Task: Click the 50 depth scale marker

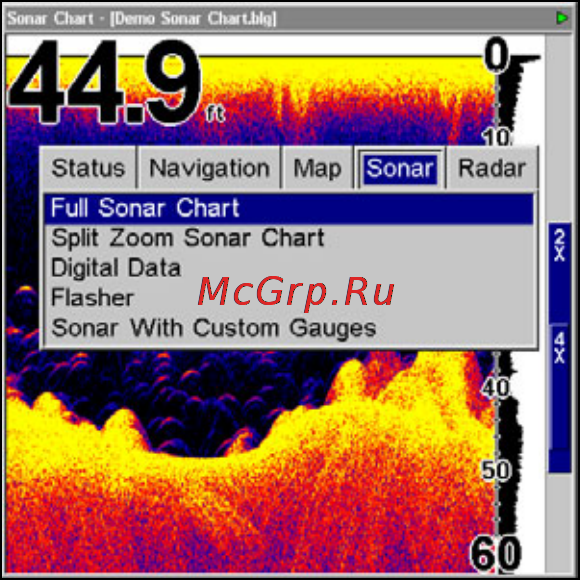Action: pyautogui.click(x=496, y=471)
